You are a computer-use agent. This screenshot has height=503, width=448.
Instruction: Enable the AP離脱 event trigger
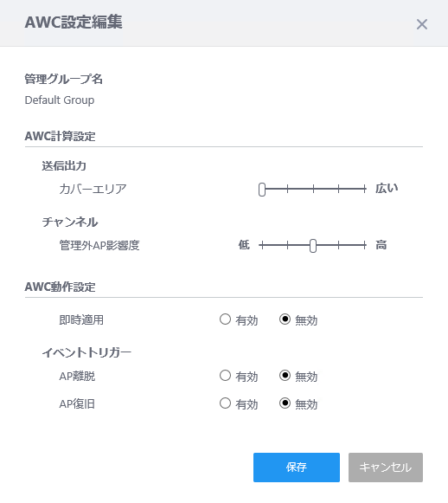coord(225,376)
